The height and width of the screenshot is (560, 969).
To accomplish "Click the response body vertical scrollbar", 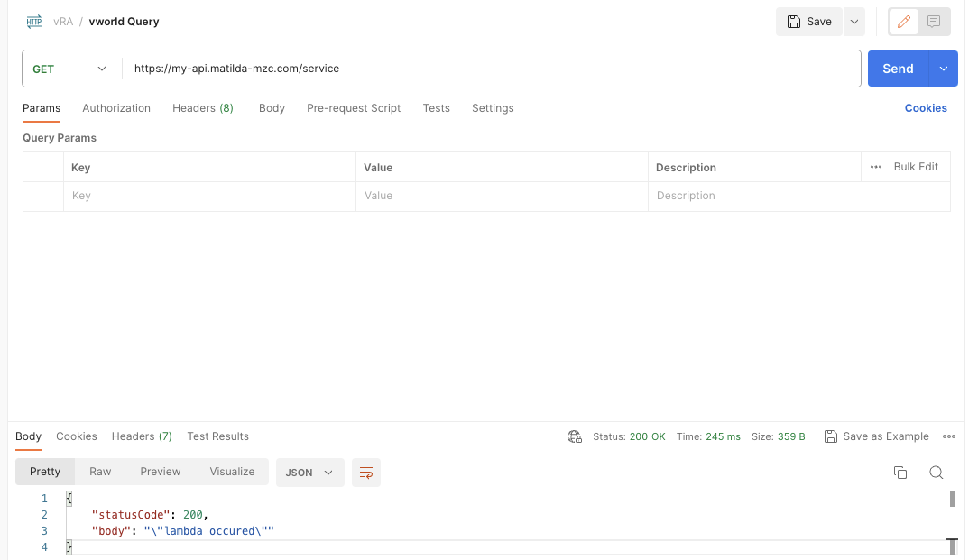I will (953, 499).
